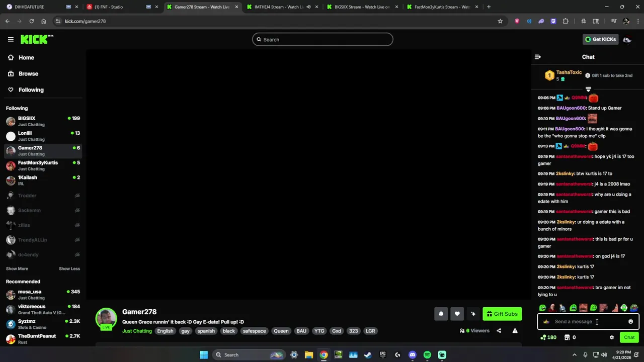This screenshot has height=362, width=644.
Task: Click the crown badge in message box
Action: pyautogui.click(x=546, y=322)
